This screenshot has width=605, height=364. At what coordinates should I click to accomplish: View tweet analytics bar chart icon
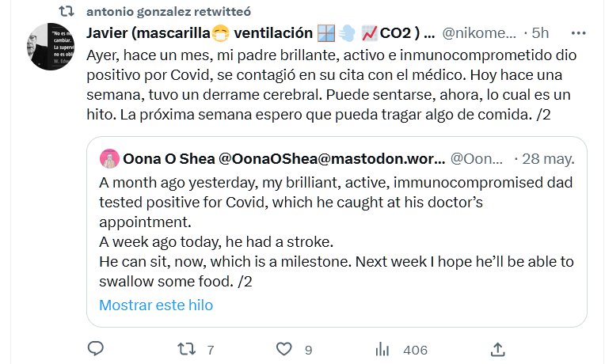click(382, 349)
